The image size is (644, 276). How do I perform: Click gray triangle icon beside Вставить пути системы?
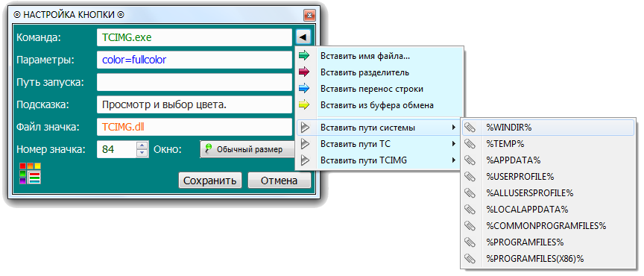coord(305,128)
